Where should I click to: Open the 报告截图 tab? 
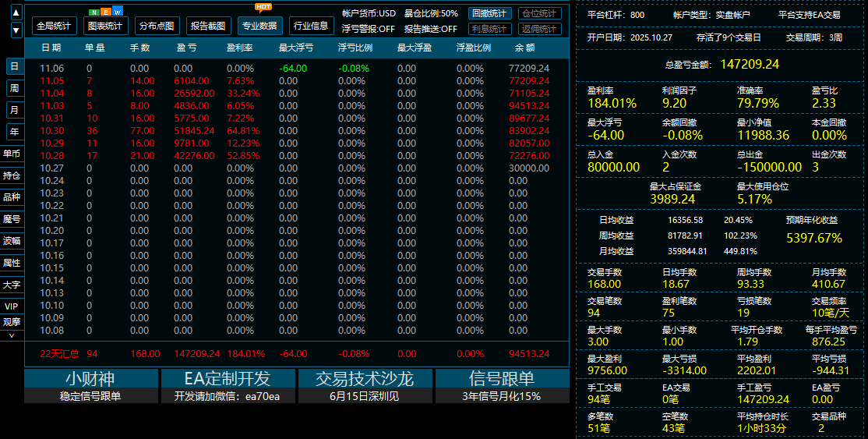(x=208, y=26)
